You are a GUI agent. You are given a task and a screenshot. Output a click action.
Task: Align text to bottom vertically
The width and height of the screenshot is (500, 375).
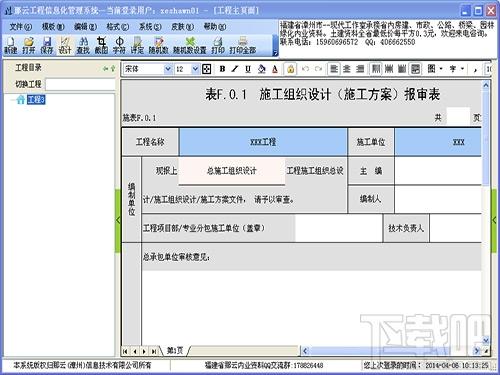click(402, 69)
